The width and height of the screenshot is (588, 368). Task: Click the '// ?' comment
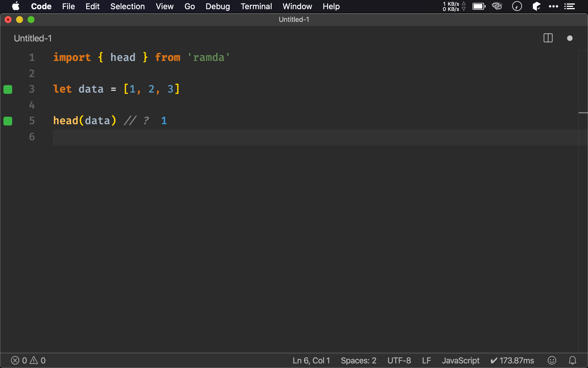[137, 121]
